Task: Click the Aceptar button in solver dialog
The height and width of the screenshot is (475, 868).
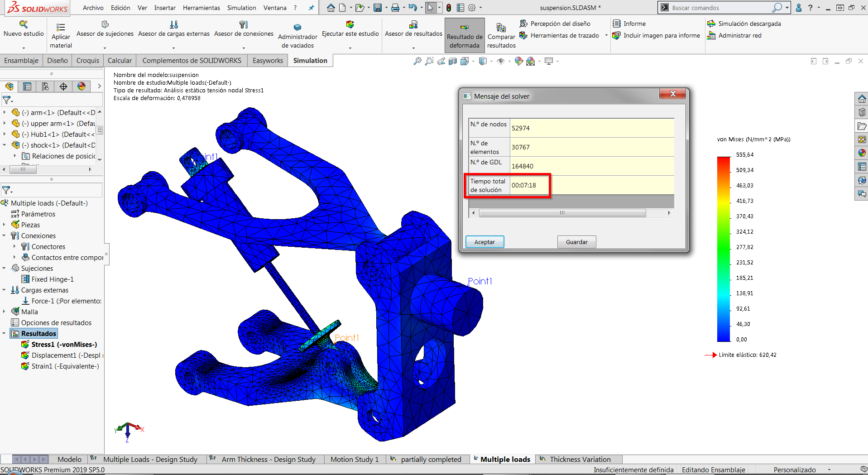Action: click(484, 242)
